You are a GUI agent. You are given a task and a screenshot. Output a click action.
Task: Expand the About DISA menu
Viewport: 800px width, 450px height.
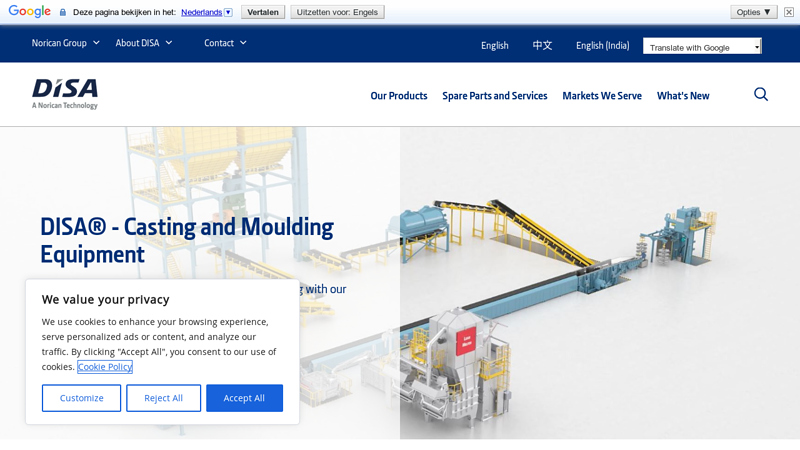point(143,43)
